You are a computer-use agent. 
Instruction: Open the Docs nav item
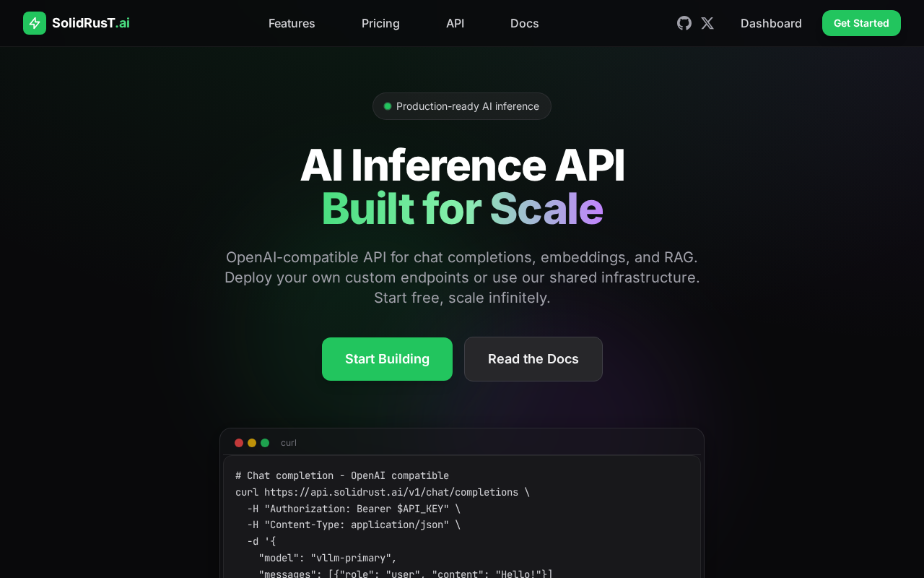coord(525,23)
